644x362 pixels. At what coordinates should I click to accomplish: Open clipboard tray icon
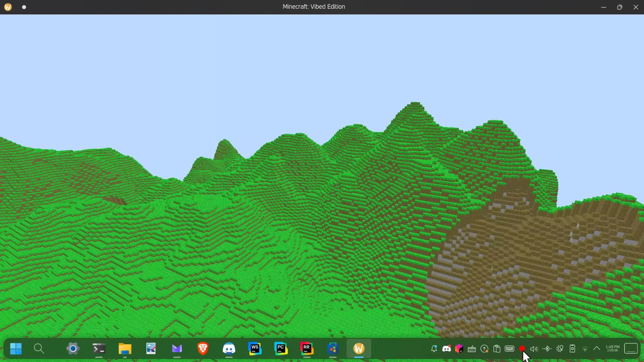coord(497,349)
